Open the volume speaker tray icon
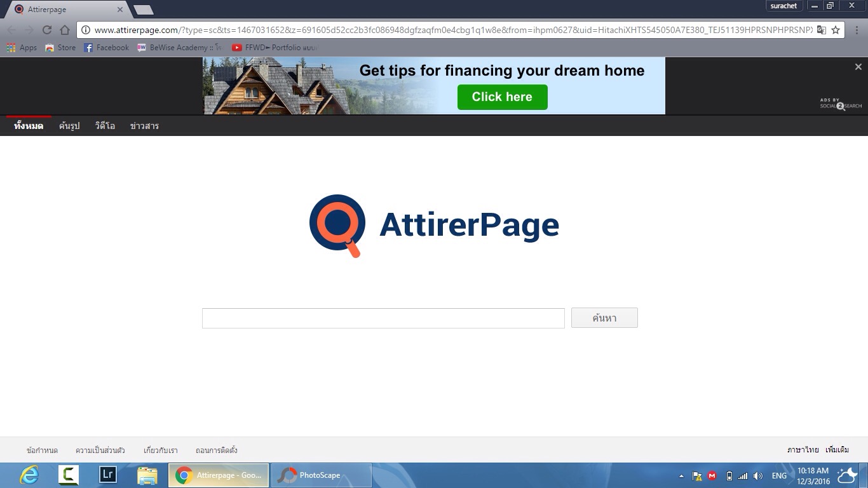This screenshot has width=868, height=488. 758,476
